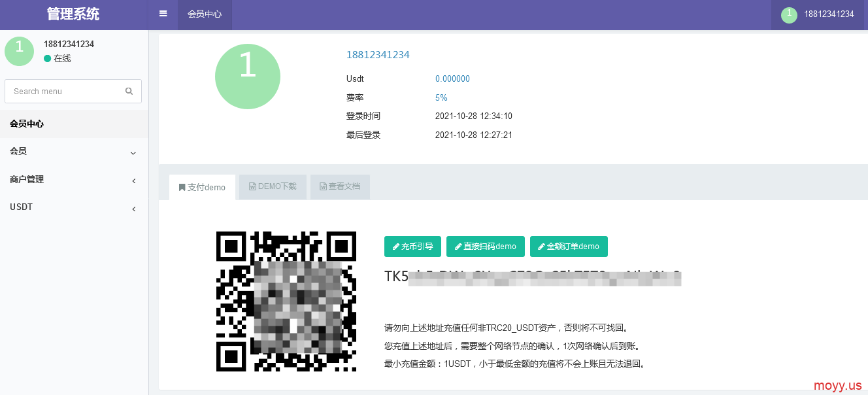This screenshot has height=395, width=868.
Task: Switch to the DEMO下载 tab
Action: (x=273, y=186)
